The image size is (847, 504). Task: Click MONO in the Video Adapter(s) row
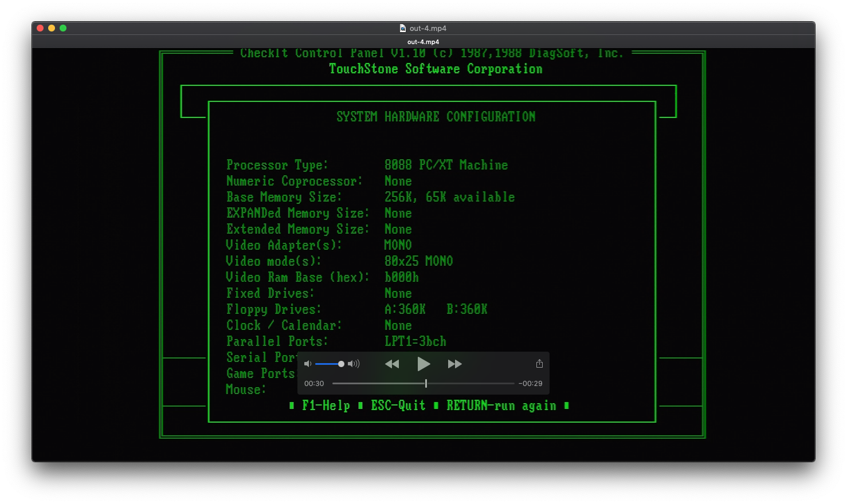point(398,245)
